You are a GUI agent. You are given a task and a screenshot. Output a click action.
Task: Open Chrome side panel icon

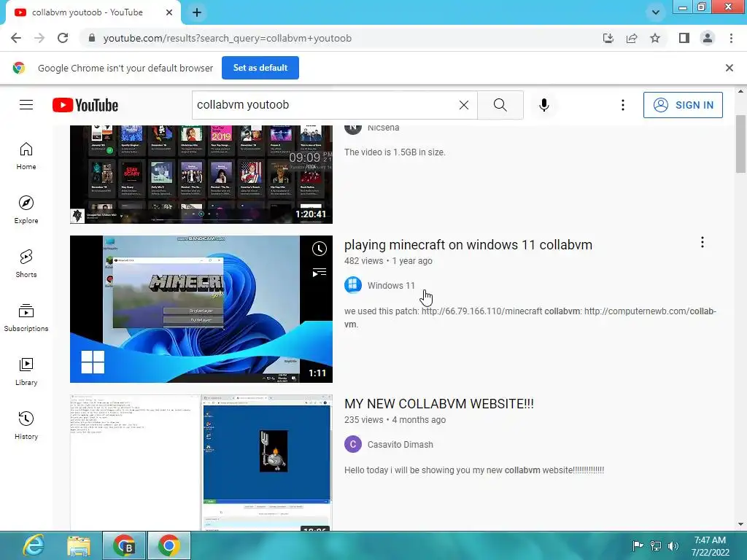click(x=684, y=38)
